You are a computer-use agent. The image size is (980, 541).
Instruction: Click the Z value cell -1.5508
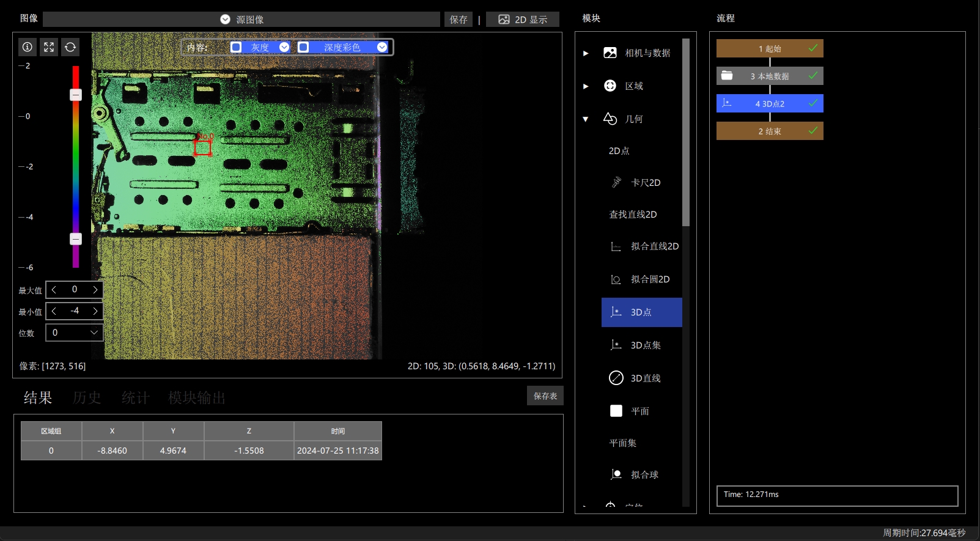click(x=249, y=451)
